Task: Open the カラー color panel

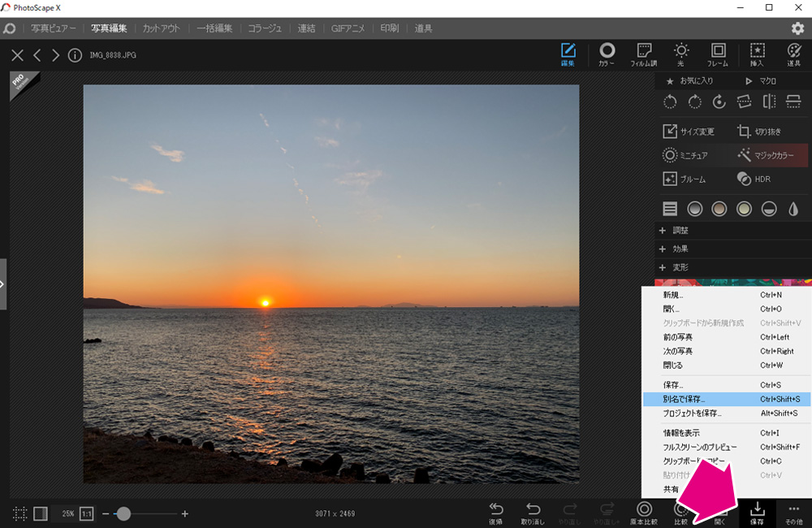Action: click(x=607, y=55)
